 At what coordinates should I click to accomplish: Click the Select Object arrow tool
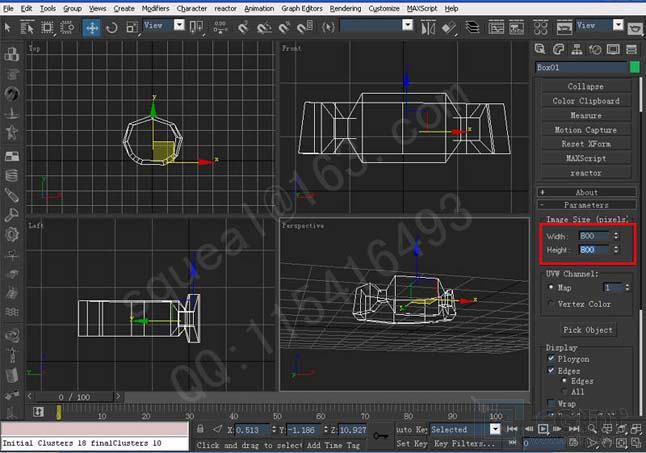click(x=7, y=28)
